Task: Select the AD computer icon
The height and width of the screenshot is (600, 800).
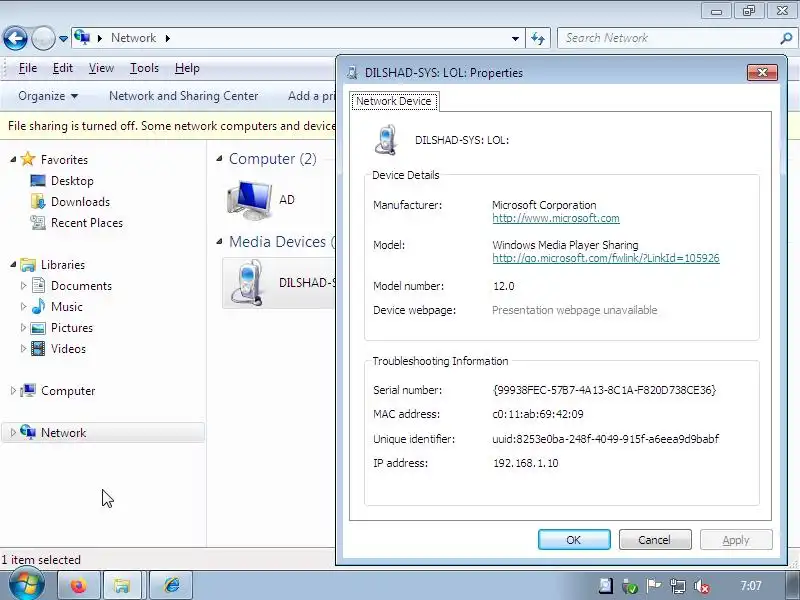Action: click(x=249, y=200)
